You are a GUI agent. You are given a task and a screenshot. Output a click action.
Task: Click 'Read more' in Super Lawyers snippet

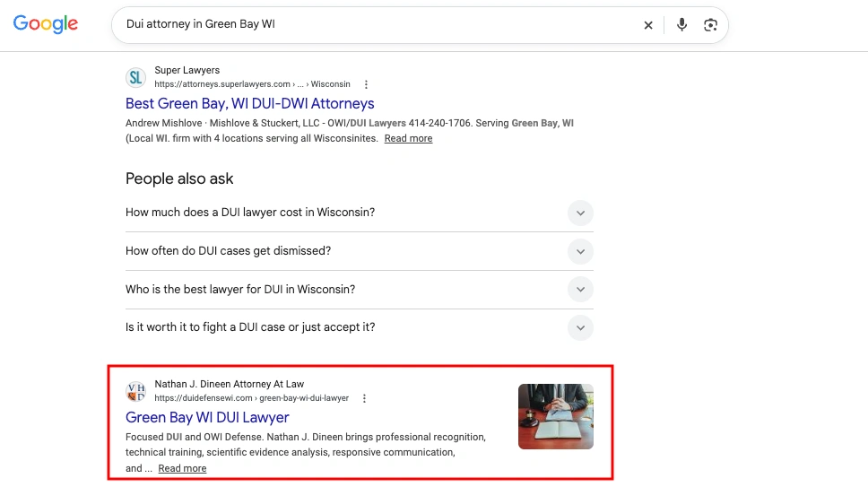[408, 138]
